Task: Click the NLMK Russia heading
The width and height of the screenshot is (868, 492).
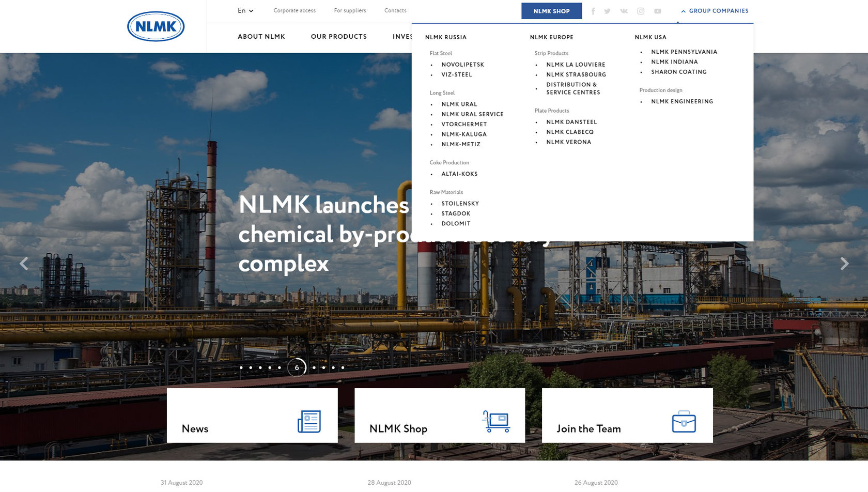Action: [445, 37]
